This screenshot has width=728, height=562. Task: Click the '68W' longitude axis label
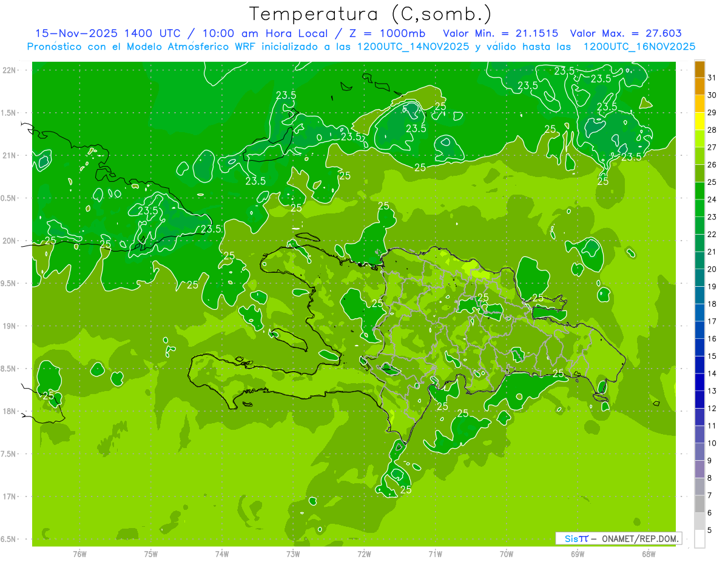click(648, 554)
